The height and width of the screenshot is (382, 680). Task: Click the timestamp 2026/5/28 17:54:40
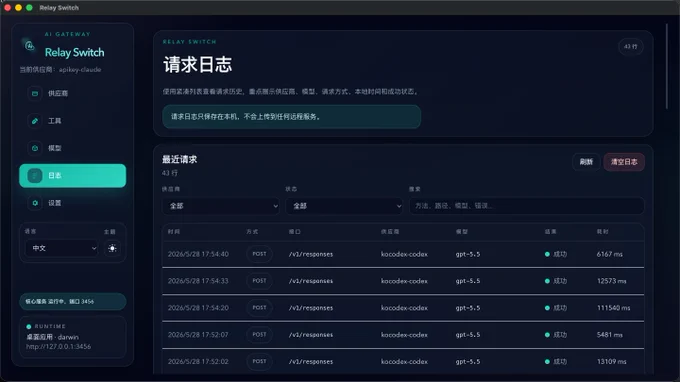198,254
